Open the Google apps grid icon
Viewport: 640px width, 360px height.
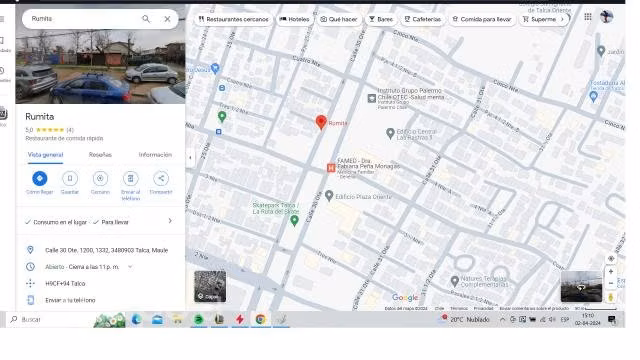tap(588, 17)
